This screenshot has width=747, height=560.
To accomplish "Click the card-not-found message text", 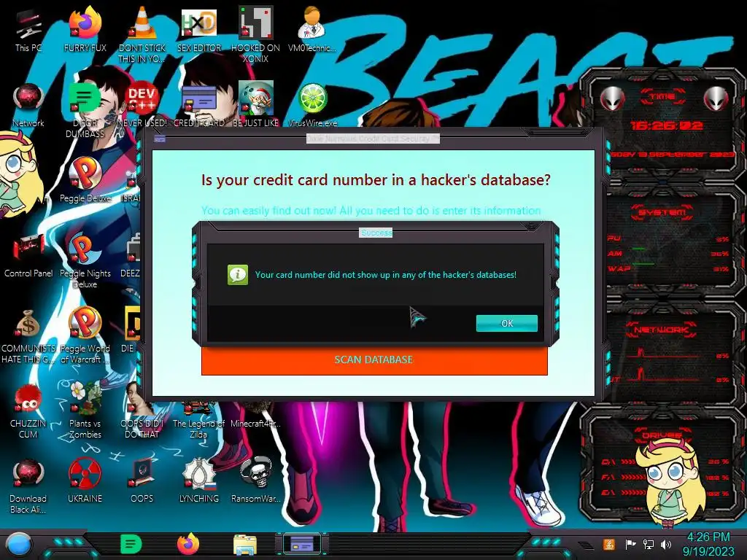I will point(385,275).
